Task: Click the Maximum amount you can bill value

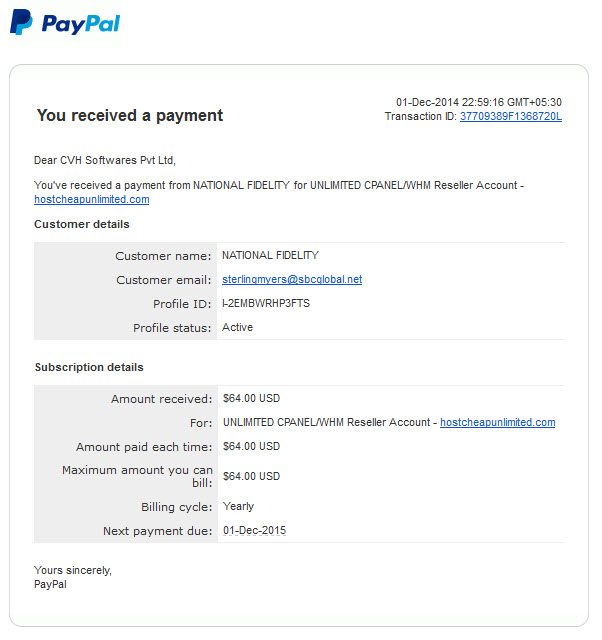Action: (251, 476)
